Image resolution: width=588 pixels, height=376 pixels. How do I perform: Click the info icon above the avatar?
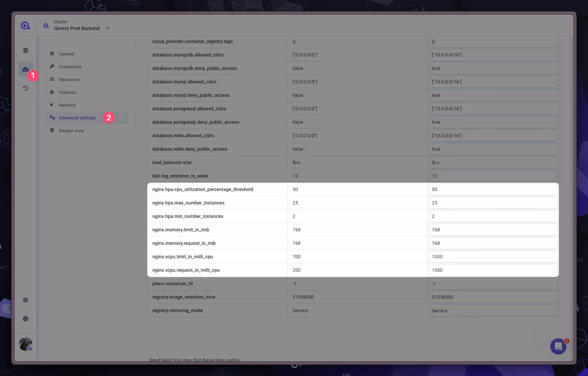pos(26,318)
